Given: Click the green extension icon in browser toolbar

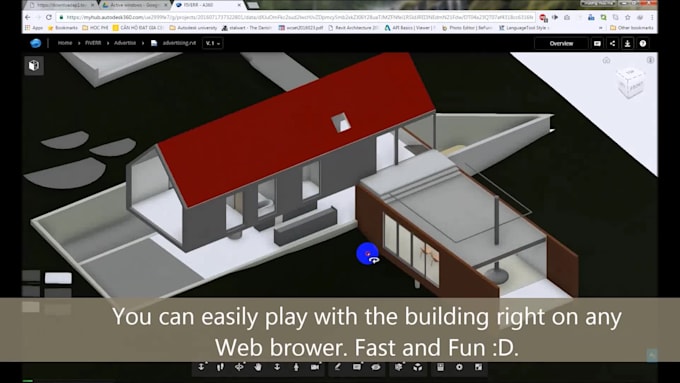Looking at the screenshot, I should pyautogui.click(x=603, y=17).
